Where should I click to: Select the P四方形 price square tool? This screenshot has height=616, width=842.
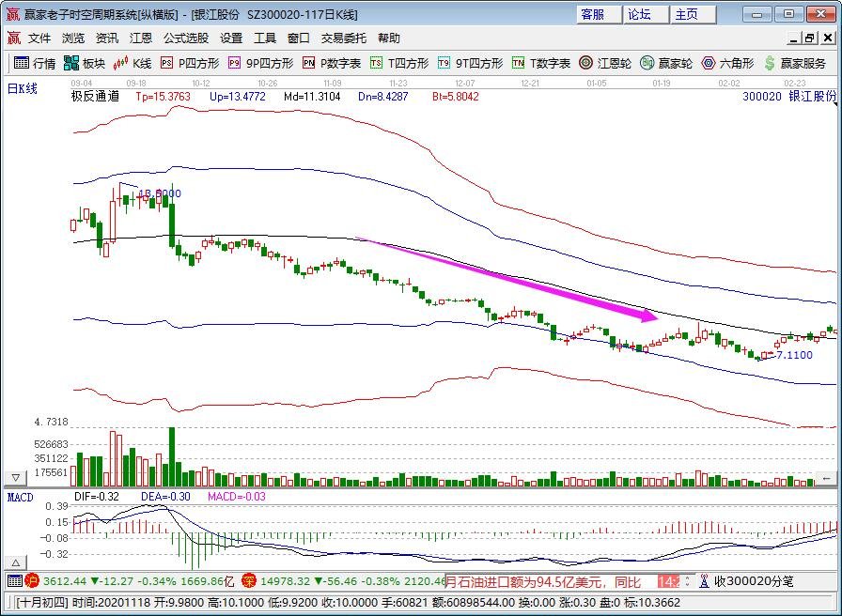[x=190, y=63]
